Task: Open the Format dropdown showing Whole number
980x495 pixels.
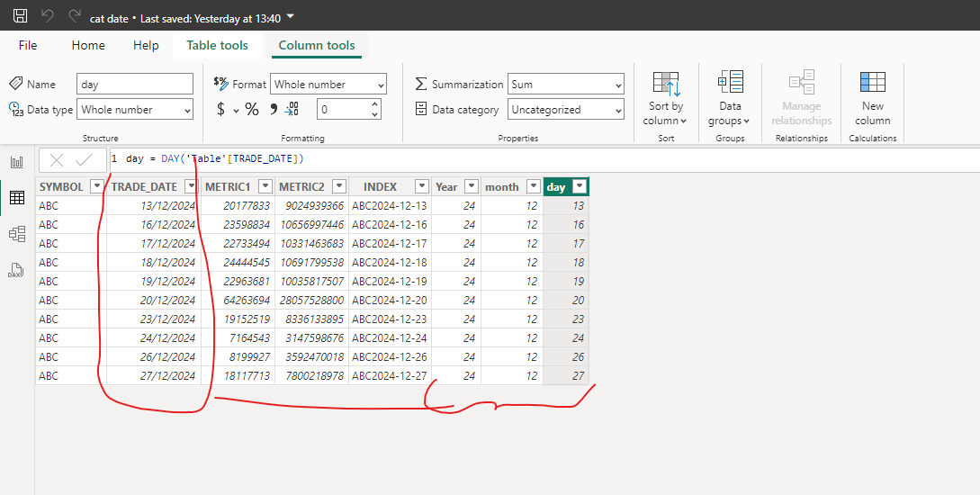Action: (x=328, y=85)
